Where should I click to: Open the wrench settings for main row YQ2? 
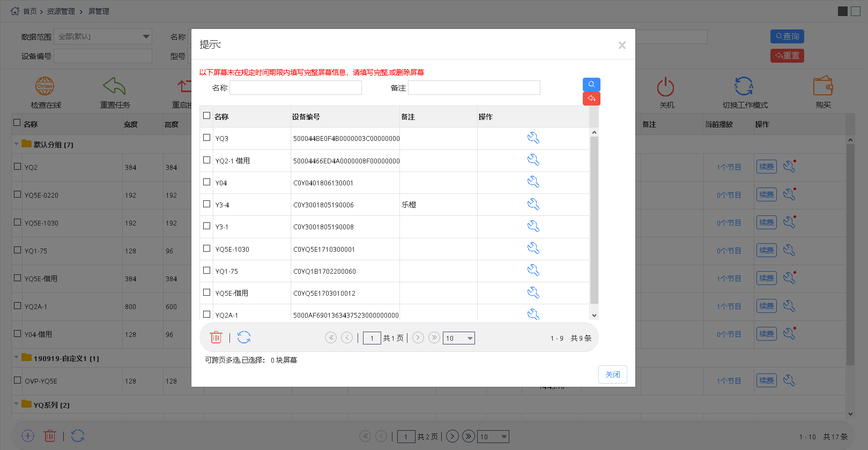[789, 167]
